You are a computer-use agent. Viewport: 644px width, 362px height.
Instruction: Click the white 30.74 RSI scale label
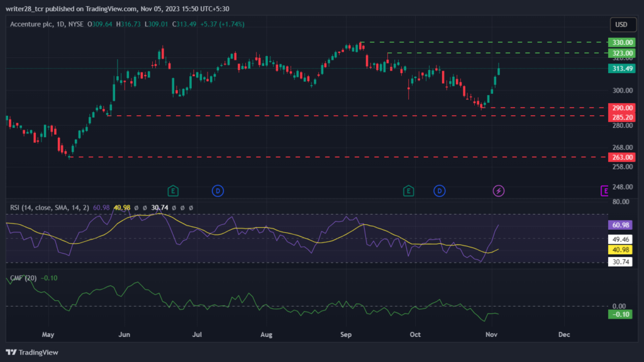click(620, 262)
